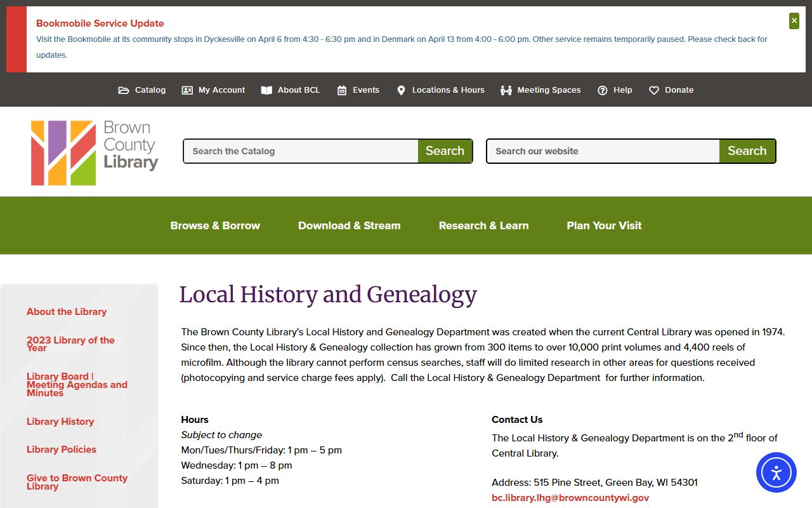Open the Download & Stream menu
This screenshot has width=812, height=508.
[x=350, y=225]
